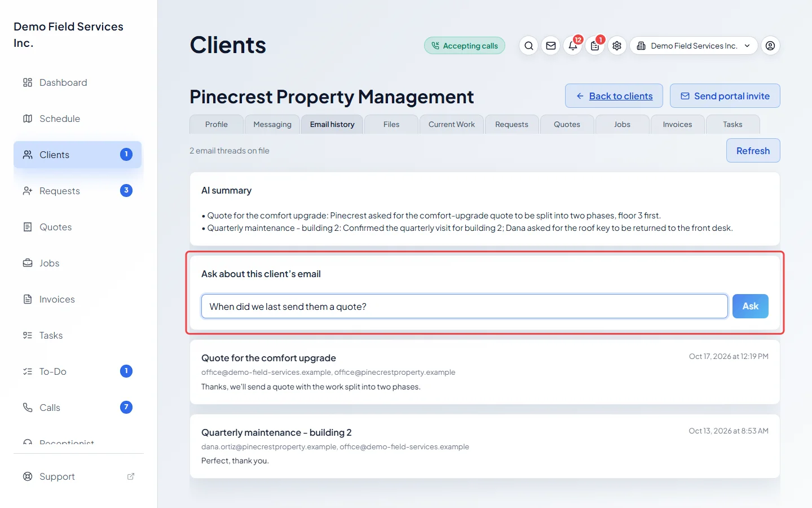Switch to the Messaging tab

pyautogui.click(x=272, y=124)
